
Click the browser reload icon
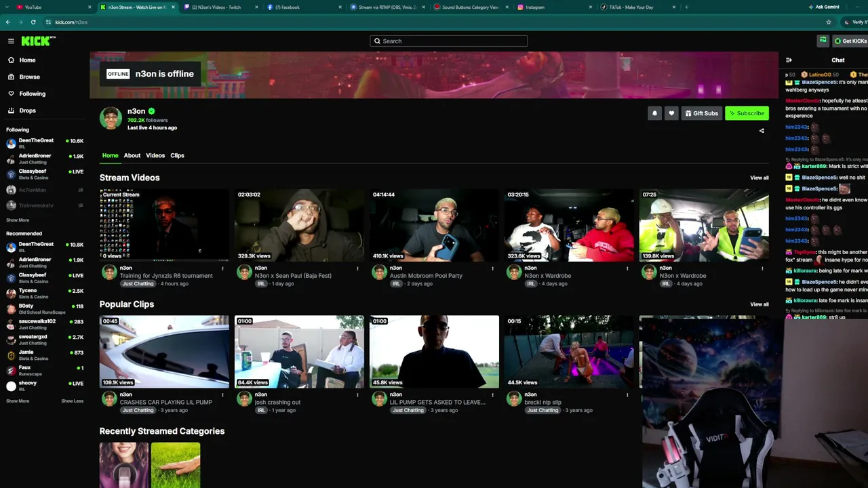click(33, 22)
